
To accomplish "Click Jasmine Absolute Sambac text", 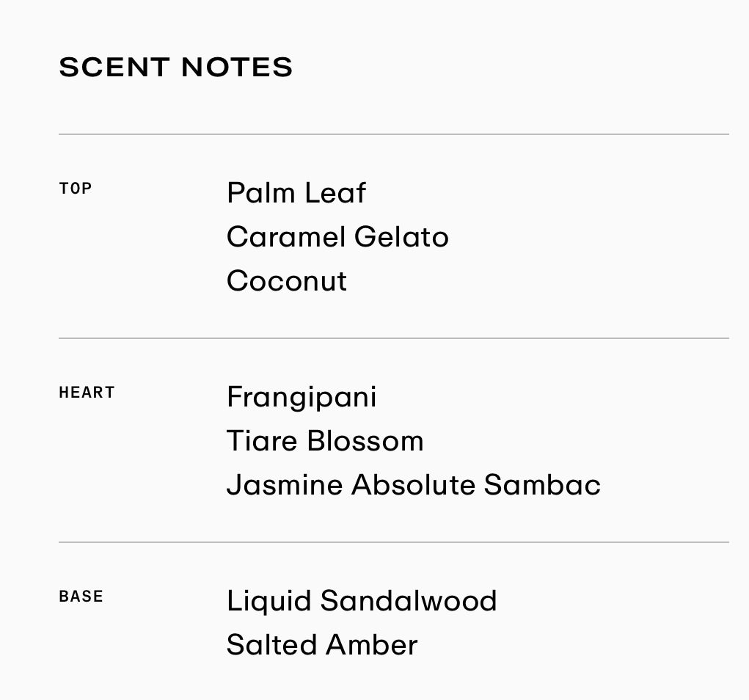I will (x=413, y=485).
